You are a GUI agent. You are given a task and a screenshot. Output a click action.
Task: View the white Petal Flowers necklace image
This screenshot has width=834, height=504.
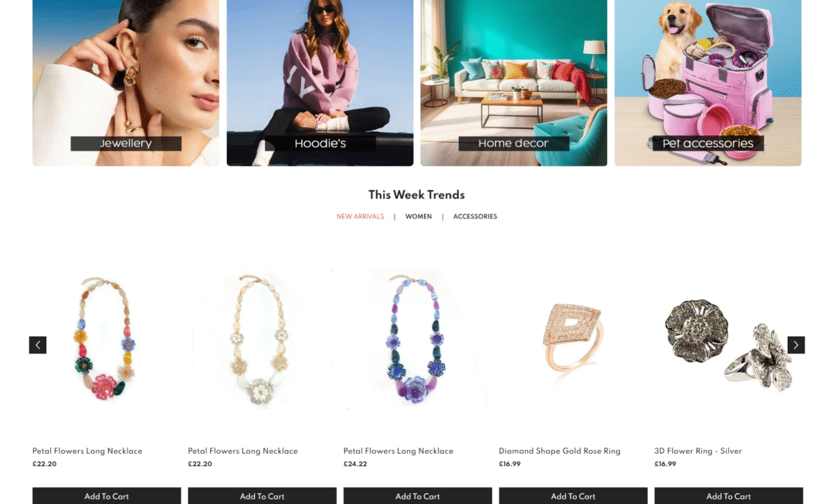tap(262, 339)
